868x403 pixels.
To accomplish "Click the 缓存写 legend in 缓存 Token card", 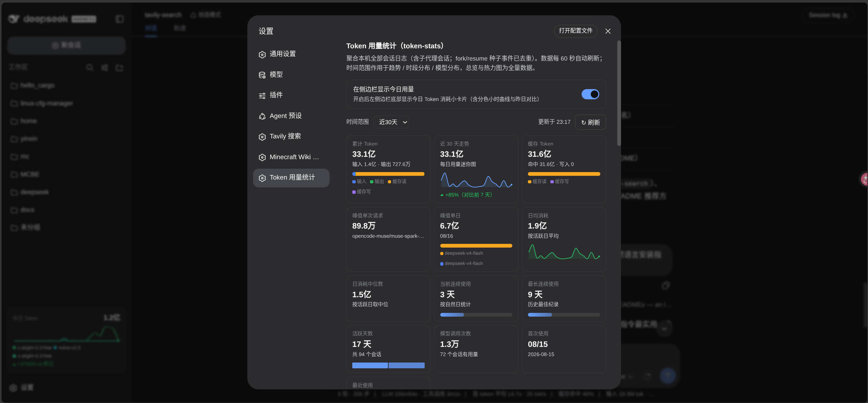I will point(559,182).
